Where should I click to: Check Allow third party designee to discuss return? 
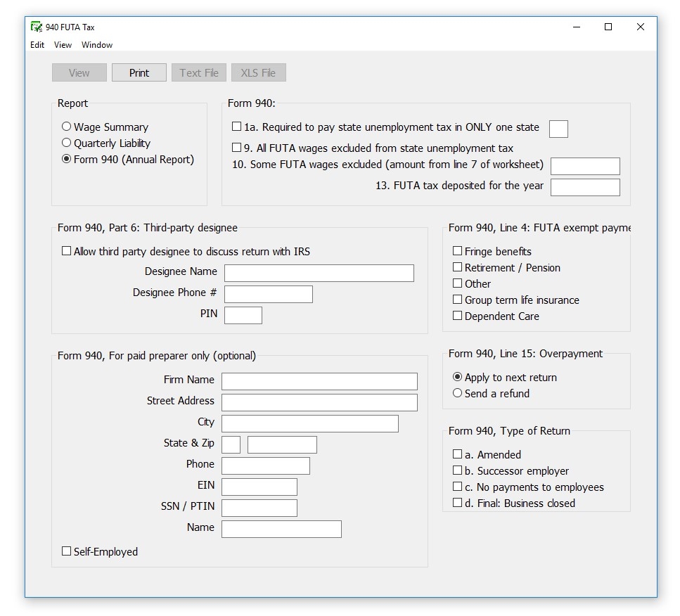(67, 250)
